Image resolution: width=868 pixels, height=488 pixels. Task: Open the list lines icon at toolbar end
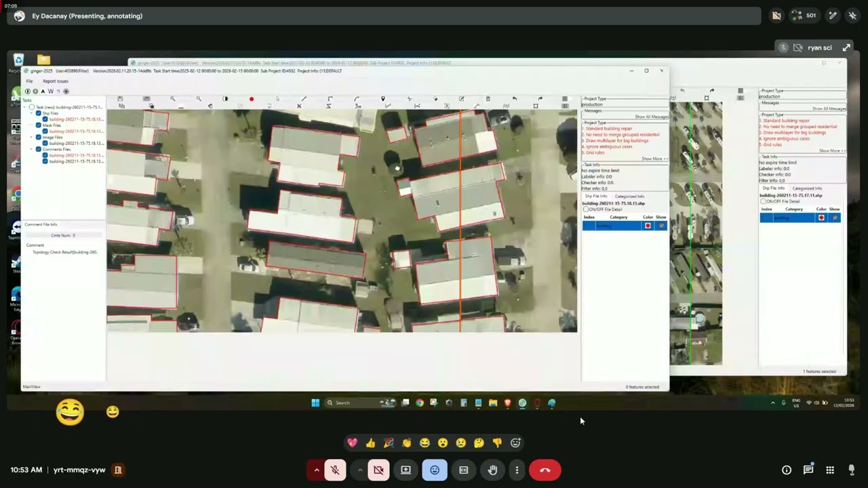(x=564, y=99)
